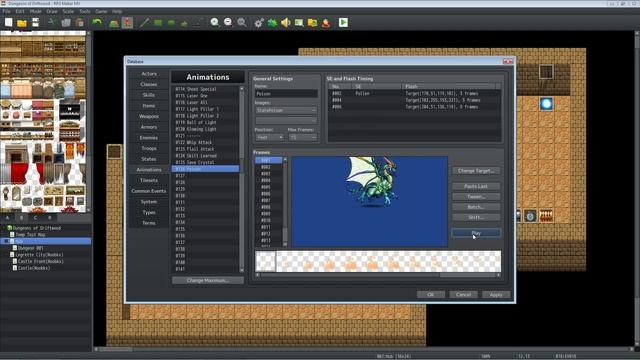Select the Shadow Pen tool

tap(198, 22)
